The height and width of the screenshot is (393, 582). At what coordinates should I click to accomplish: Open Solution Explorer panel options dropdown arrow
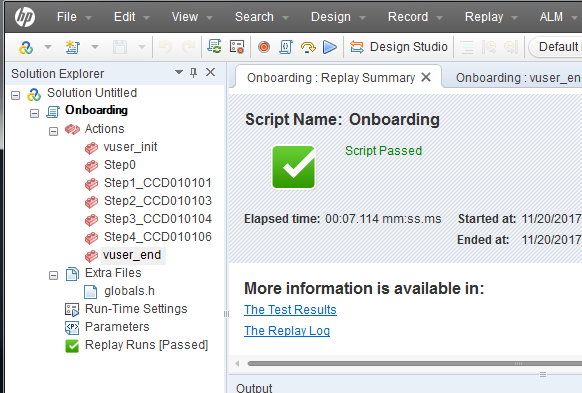click(x=179, y=72)
